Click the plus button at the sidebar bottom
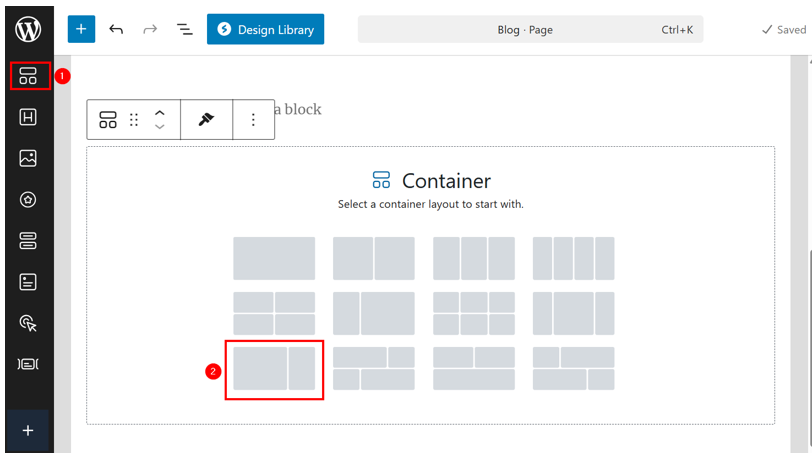The width and height of the screenshot is (812, 453). [x=28, y=431]
